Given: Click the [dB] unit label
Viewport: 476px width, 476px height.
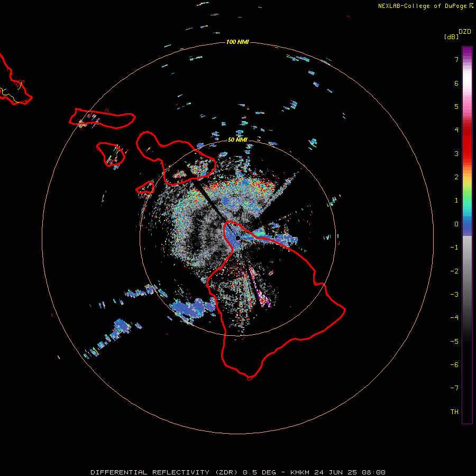Looking at the screenshot, I should (451, 37).
